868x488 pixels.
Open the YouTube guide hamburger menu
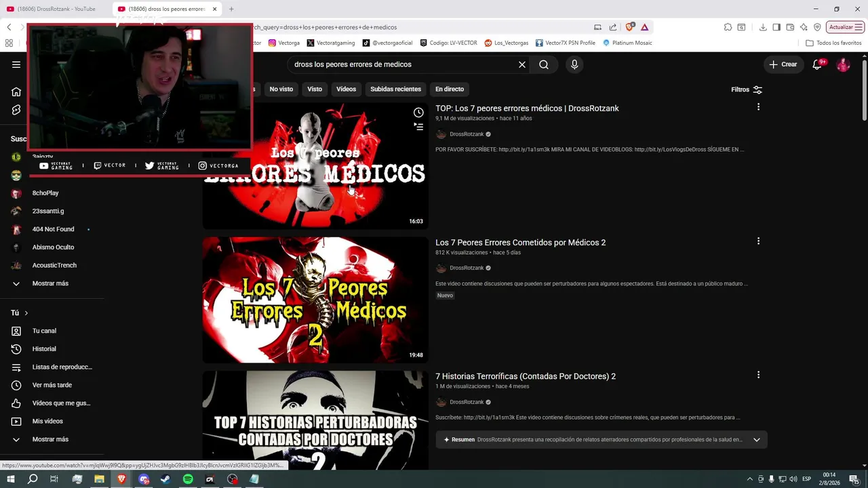pyautogui.click(x=16, y=64)
